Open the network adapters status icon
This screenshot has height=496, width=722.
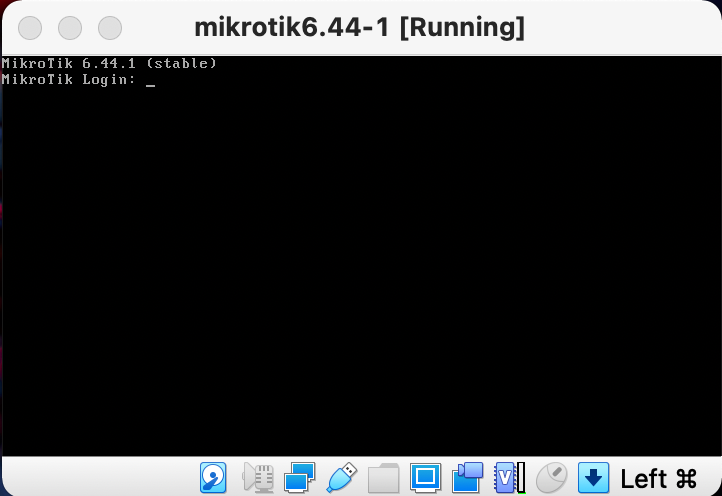(x=299, y=478)
